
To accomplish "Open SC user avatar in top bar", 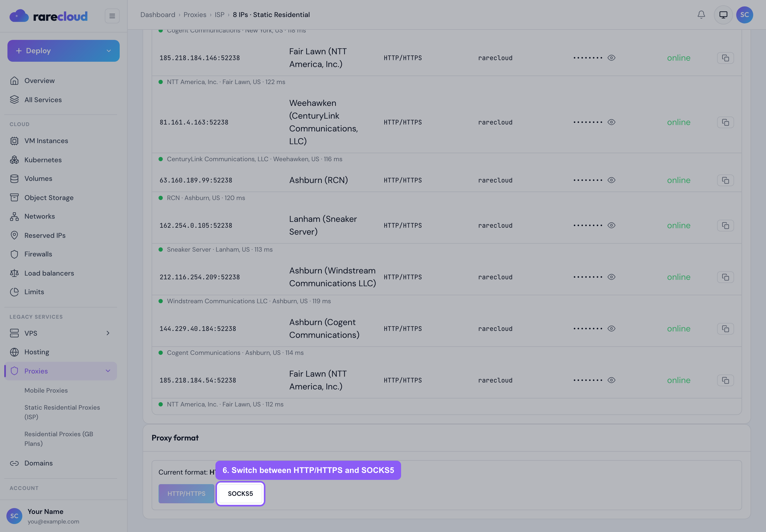I will 744,15.
